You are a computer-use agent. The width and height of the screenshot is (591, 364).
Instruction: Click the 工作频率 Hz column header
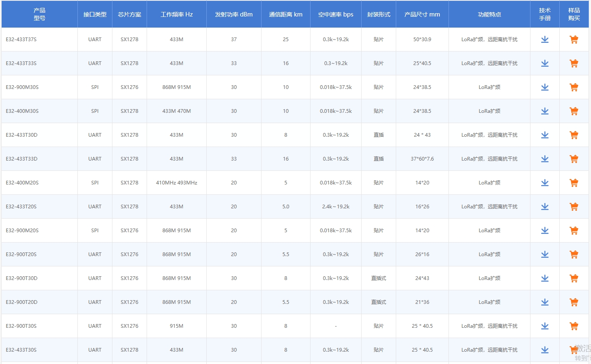pyautogui.click(x=176, y=14)
